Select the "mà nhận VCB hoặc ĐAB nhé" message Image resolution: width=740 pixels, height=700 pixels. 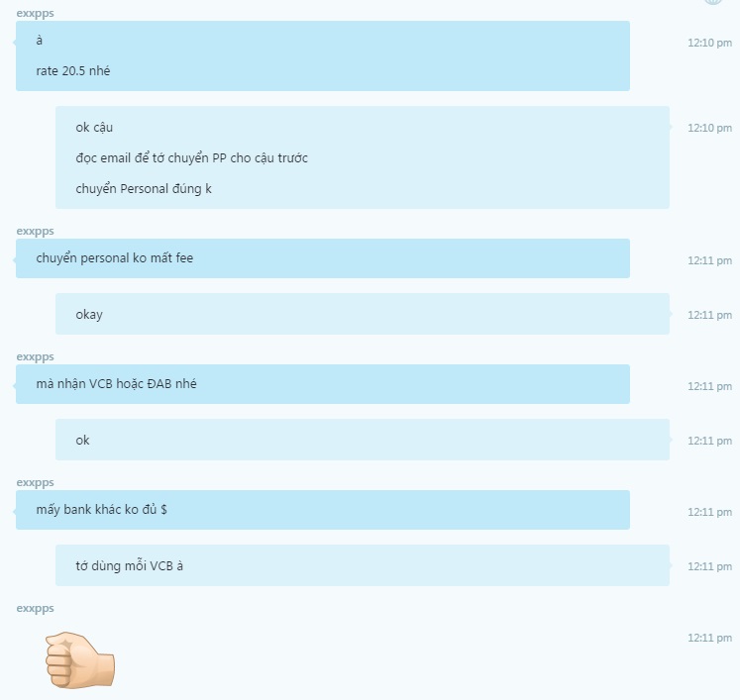pyautogui.click(x=323, y=384)
